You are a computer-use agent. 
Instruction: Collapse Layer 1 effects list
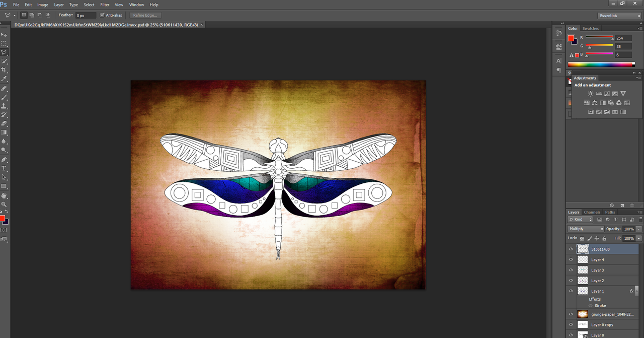pos(637,291)
